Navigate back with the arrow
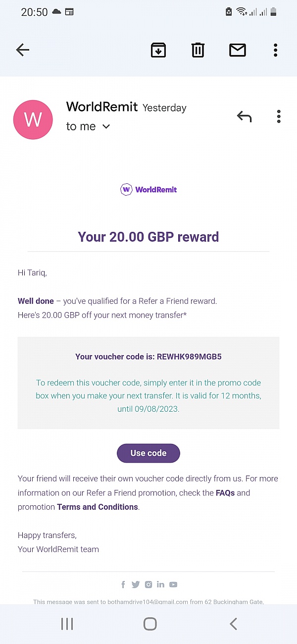Image resolution: width=297 pixels, height=644 pixels. pos(22,50)
